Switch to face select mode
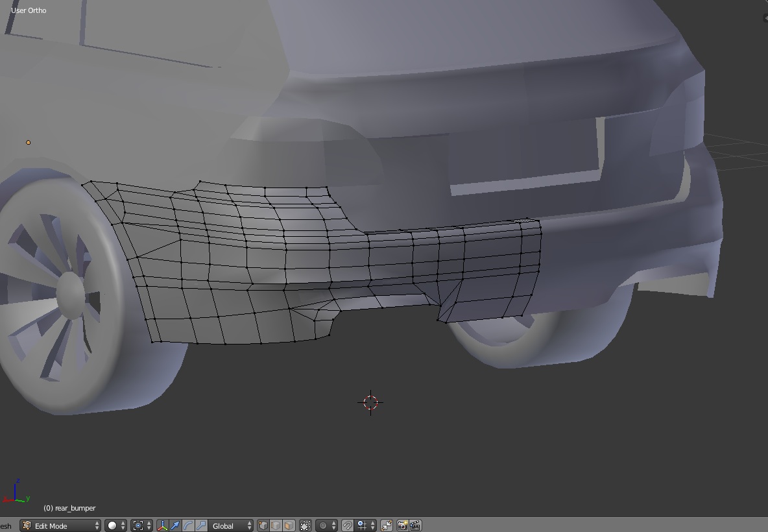The width and height of the screenshot is (768, 532). tap(289, 526)
